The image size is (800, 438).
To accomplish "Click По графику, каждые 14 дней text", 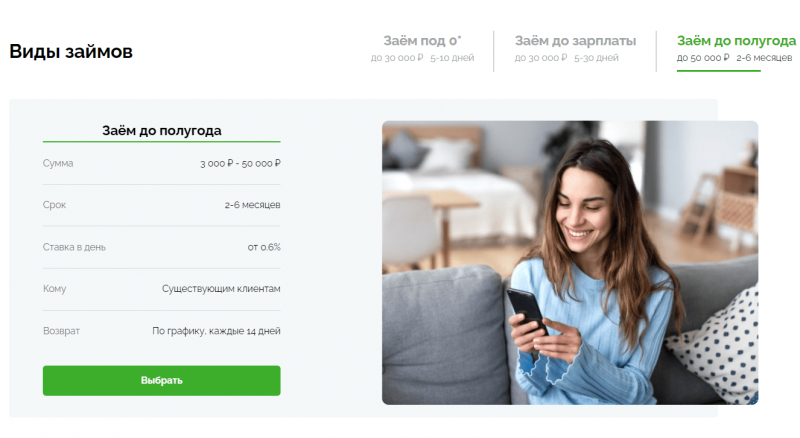I will 216,331.
